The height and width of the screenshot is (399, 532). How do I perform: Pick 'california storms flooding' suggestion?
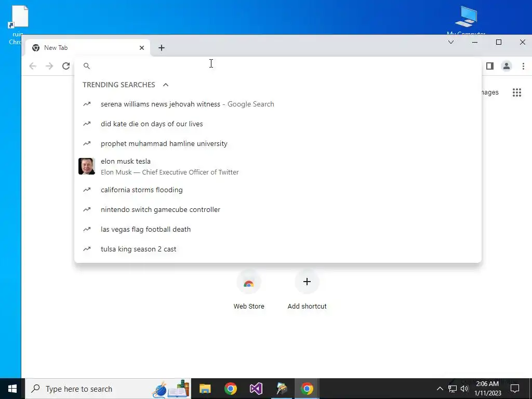click(278, 190)
